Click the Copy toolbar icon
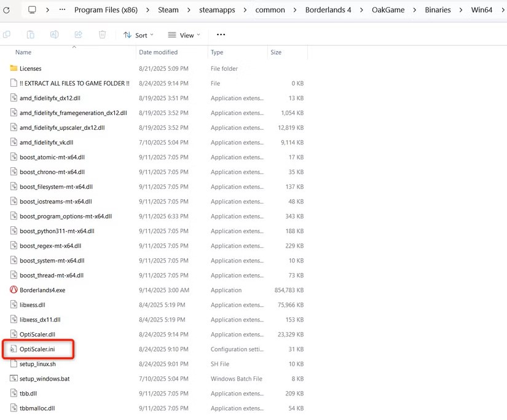The image size is (507, 420). [7, 35]
